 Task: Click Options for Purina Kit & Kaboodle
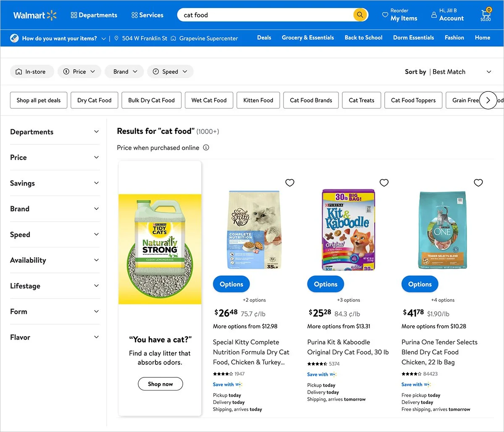pos(325,284)
